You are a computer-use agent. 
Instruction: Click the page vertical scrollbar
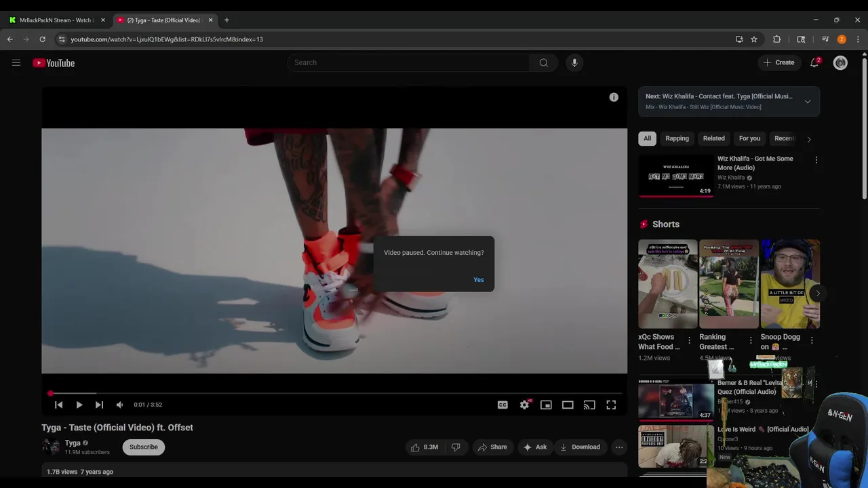coord(864,129)
